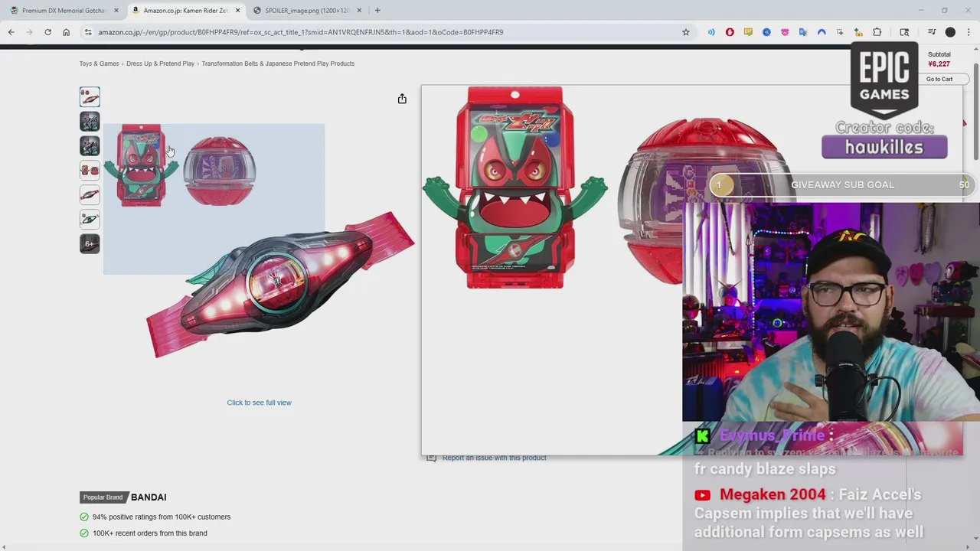
Task: Open a new browser tab
Action: click(x=377, y=11)
